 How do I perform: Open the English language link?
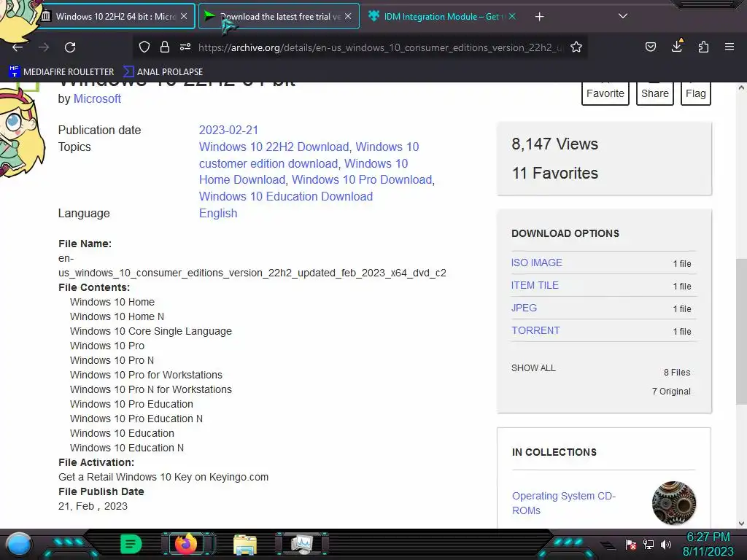(218, 213)
